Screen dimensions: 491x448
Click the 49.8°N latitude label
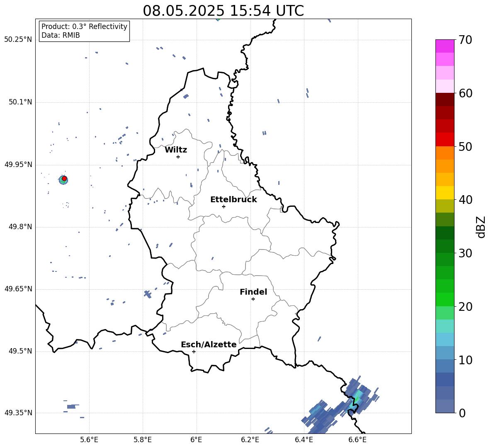click(20, 227)
